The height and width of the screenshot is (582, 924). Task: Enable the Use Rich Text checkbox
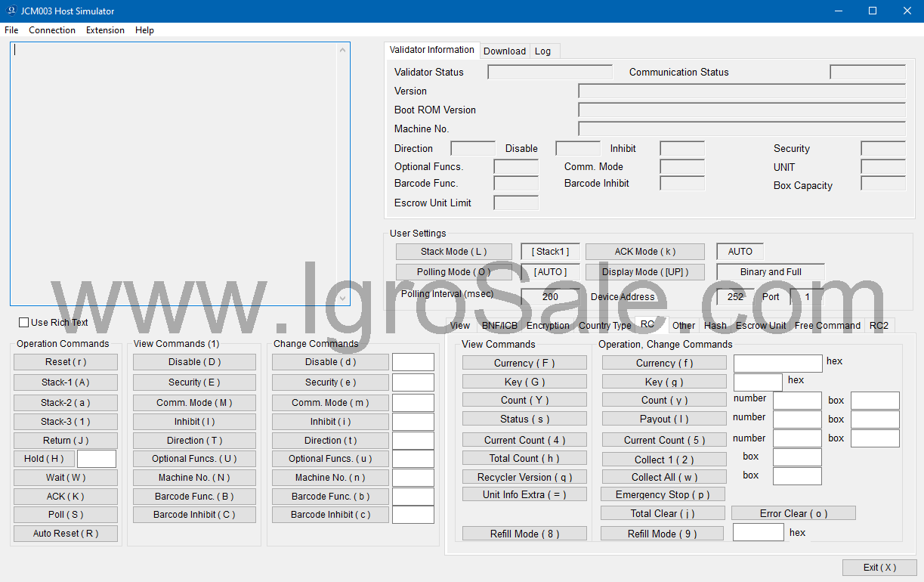coord(24,323)
